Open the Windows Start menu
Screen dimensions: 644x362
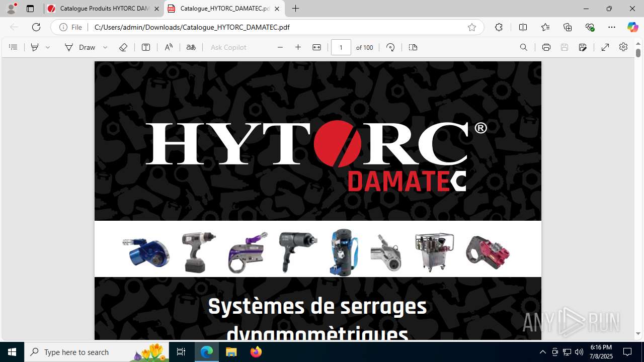[x=12, y=352]
